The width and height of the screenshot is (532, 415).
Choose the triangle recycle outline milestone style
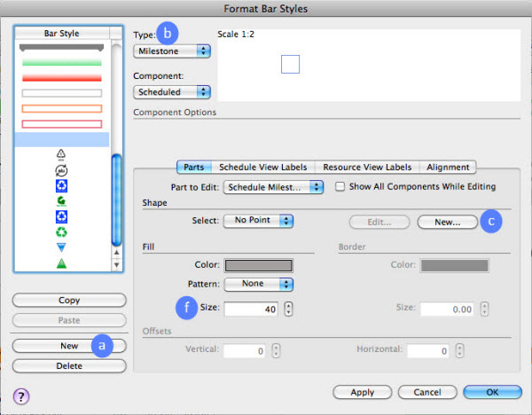point(62,154)
